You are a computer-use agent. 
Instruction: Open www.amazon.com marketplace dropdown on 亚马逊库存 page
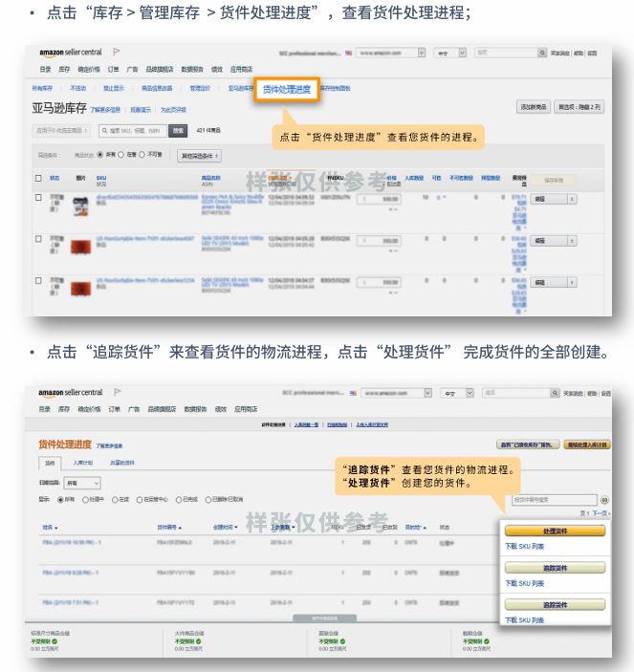[390, 53]
